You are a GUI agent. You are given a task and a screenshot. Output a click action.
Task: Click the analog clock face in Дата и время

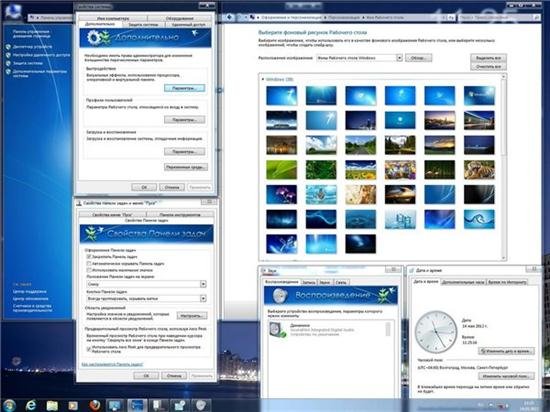[x=436, y=332]
